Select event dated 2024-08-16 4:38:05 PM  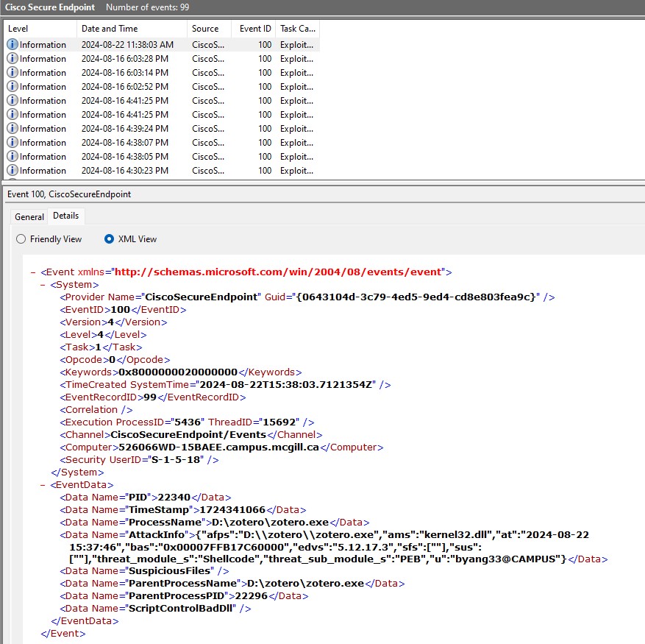coord(162,157)
